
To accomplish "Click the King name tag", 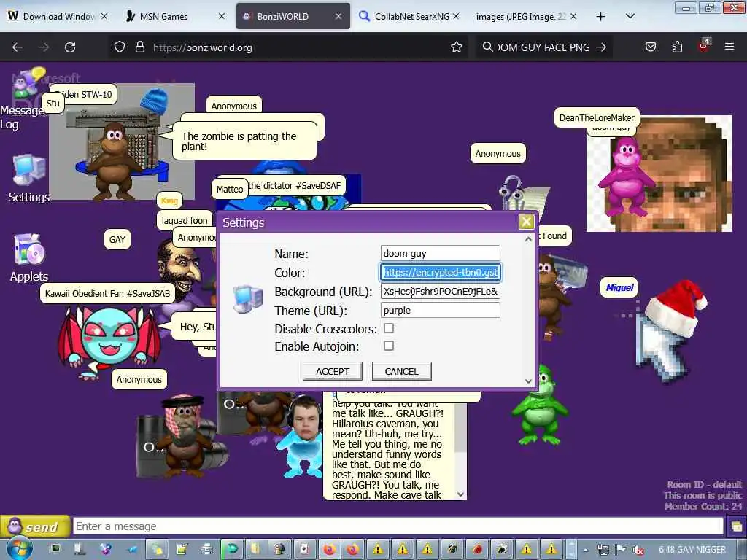I will pyautogui.click(x=169, y=201).
